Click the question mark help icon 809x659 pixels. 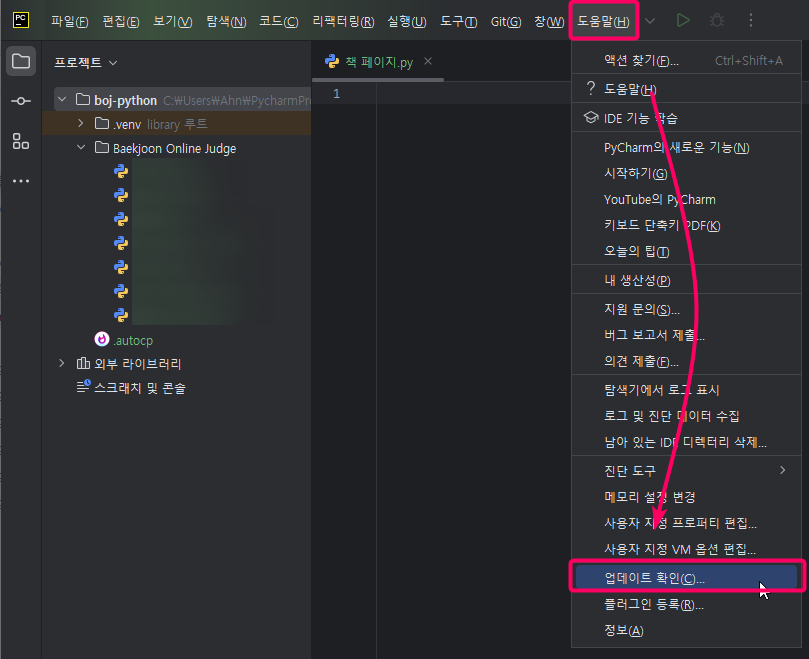(591, 88)
